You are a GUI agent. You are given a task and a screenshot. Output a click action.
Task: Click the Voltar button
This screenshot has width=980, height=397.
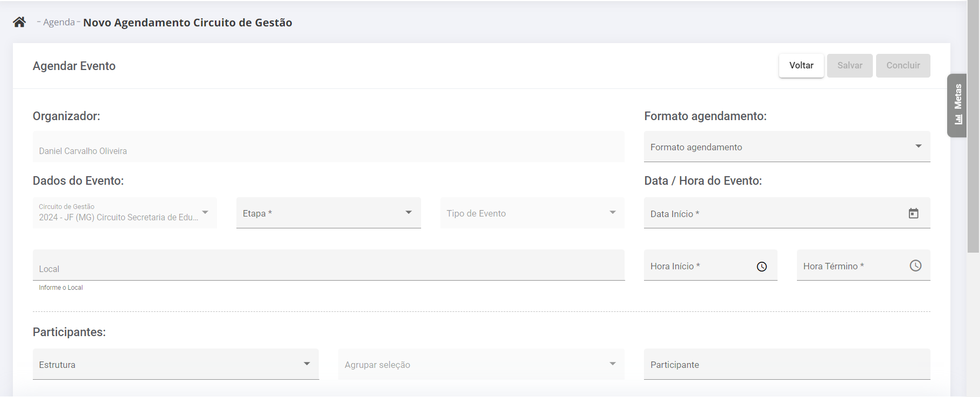pyautogui.click(x=801, y=66)
